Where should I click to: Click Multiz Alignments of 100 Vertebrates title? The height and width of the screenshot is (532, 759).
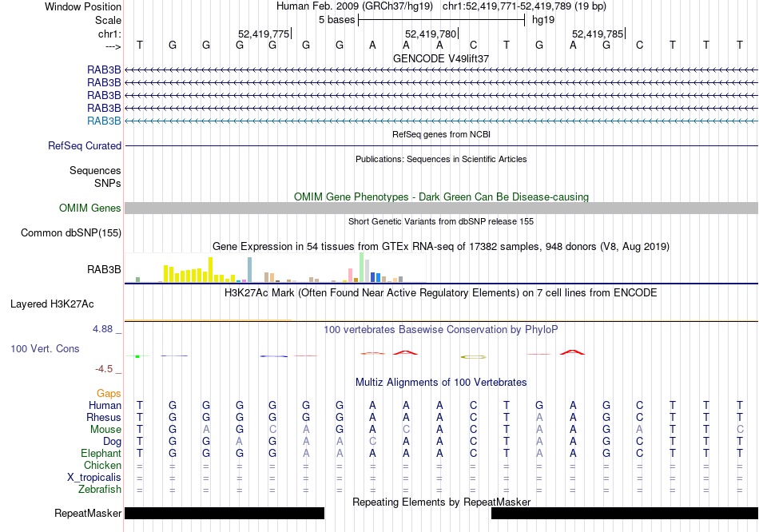(441, 383)
